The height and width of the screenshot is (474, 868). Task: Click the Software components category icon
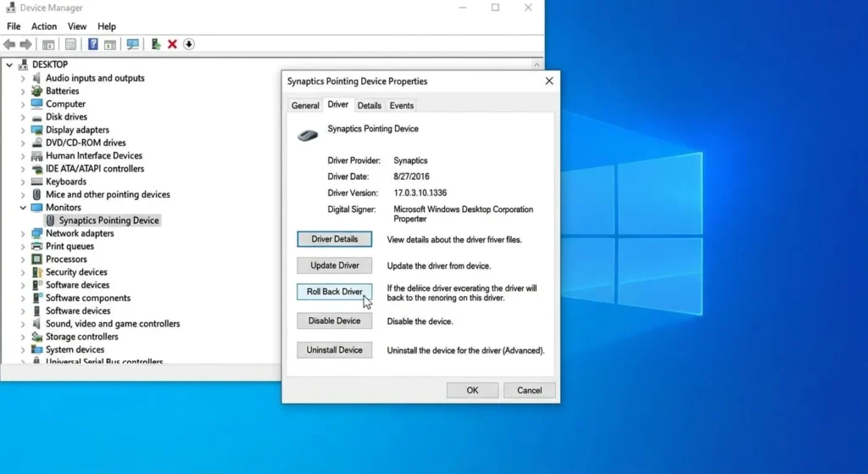coord(36,298)
